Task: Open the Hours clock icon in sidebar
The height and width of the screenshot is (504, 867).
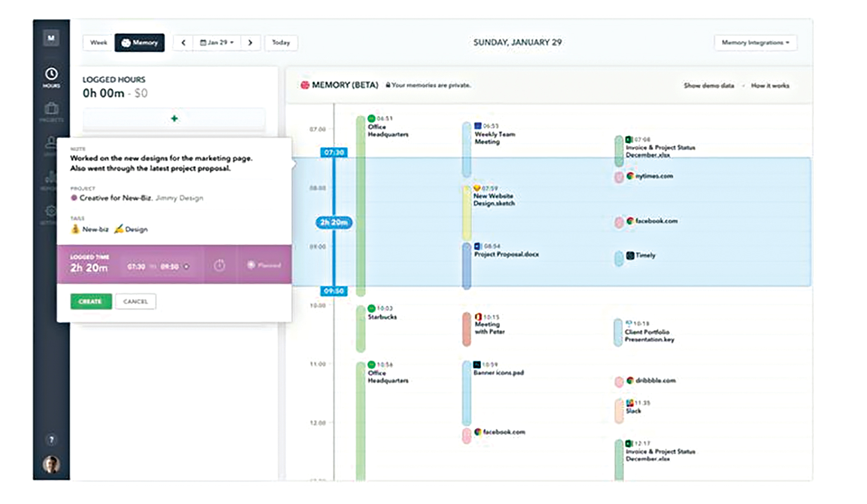Action: (51, 77)
